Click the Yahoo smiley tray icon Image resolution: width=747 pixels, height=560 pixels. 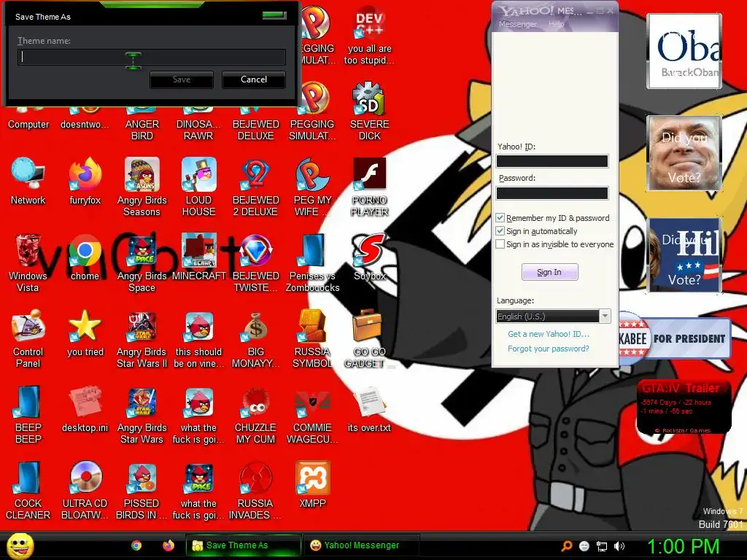(x=584, y=546)
